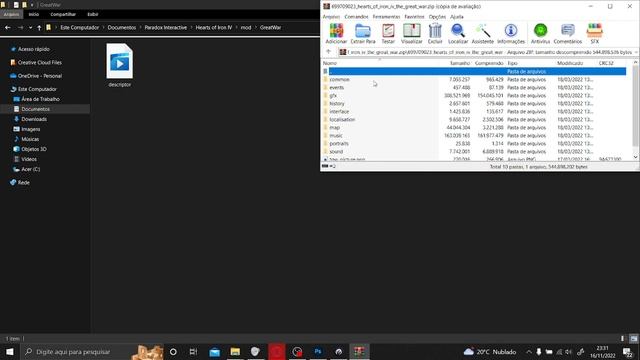
Task: Open Acer (C:) drive in sidebar
Action: point(31,169)
